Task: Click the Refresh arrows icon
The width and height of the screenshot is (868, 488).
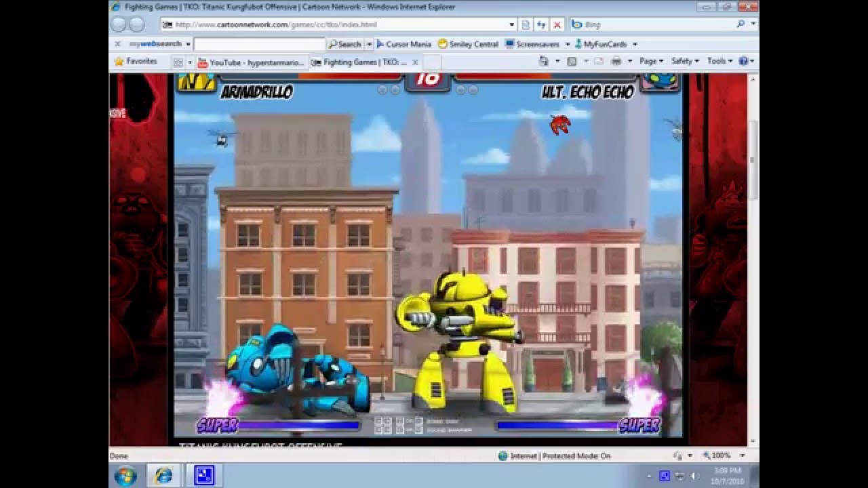Action: (541, 24)
